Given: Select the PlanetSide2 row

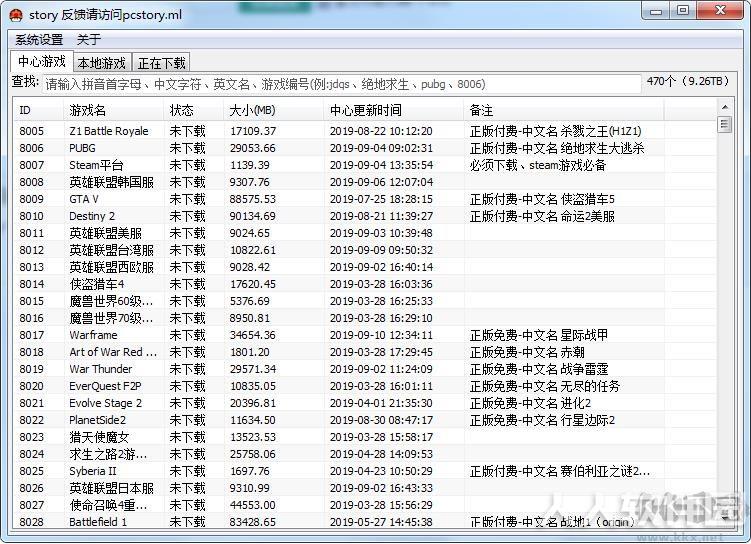Looking at the screenshot, I should tap(365, 420).
